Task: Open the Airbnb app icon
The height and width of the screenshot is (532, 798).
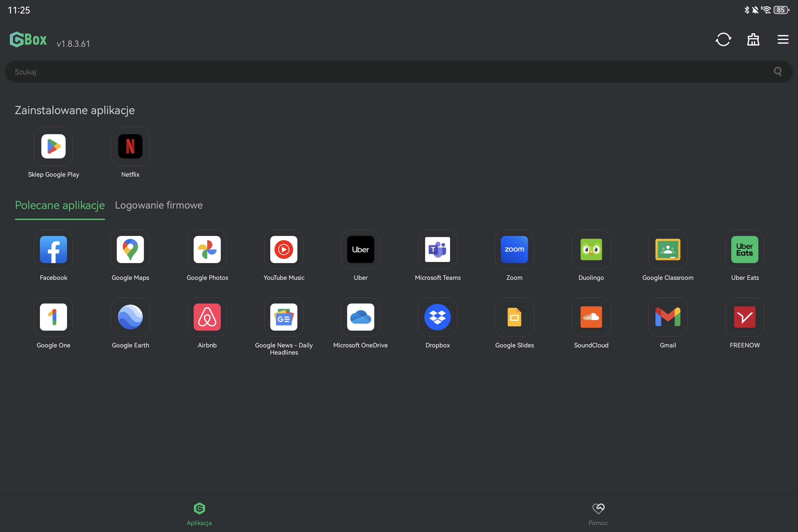Action: [x=207, y=317]
